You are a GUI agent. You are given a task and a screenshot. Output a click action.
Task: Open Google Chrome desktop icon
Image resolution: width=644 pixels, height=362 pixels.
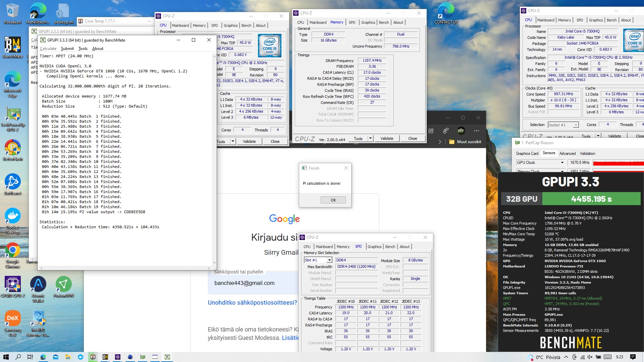[x=12, y=255]
